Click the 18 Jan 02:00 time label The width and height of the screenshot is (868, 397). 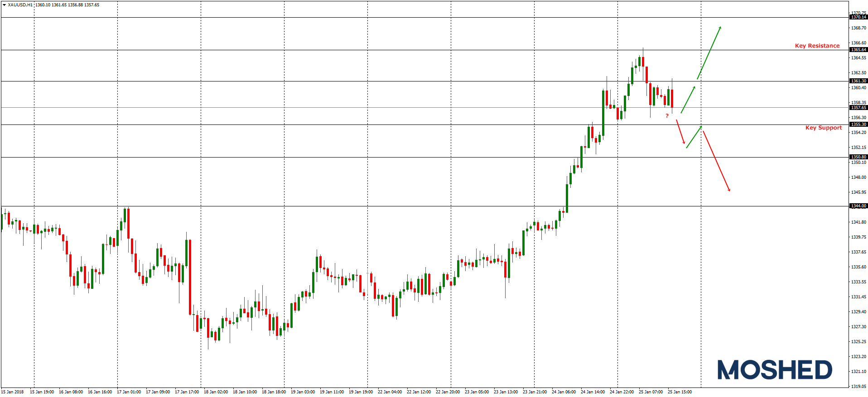[x=216, y=392]
